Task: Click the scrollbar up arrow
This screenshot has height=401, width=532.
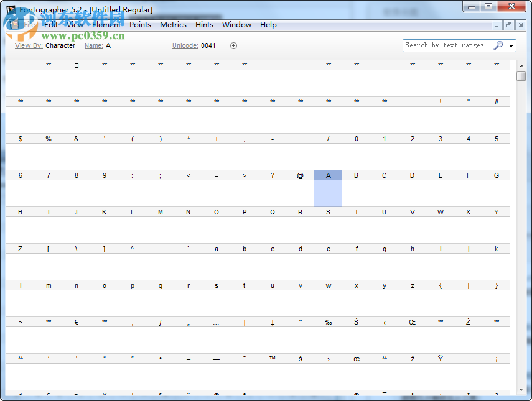Action: click(521, 66)
